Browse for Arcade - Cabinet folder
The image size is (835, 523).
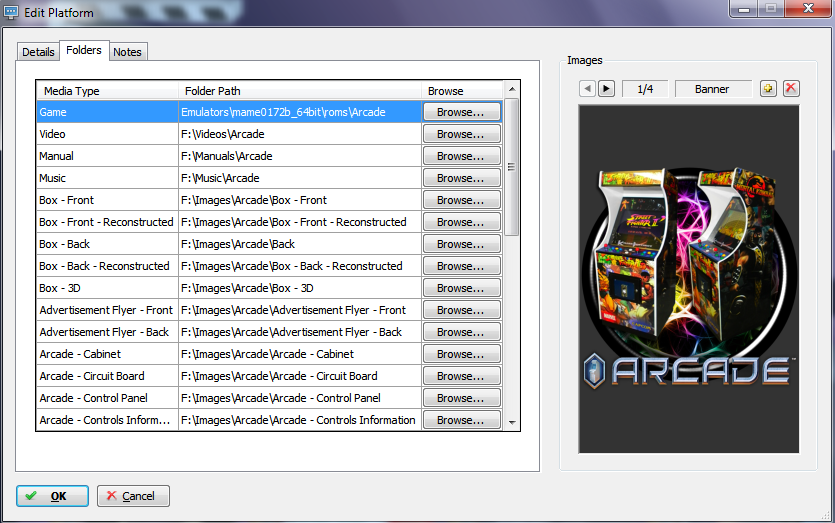tap(462, 354)
